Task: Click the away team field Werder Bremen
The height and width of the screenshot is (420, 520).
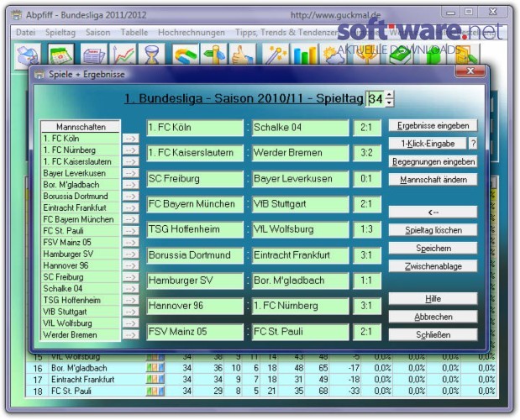Action: (300, 153)
